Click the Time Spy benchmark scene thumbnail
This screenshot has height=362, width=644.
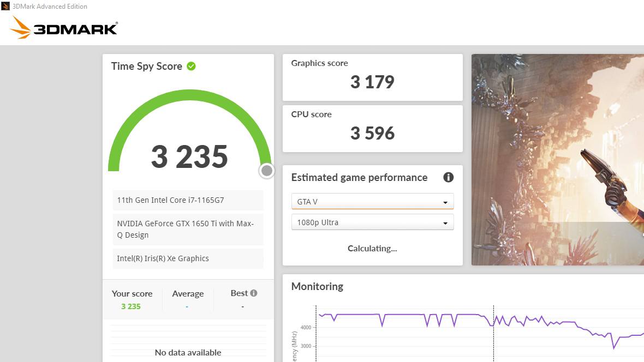pyautogui.click(x=558, y=160)
